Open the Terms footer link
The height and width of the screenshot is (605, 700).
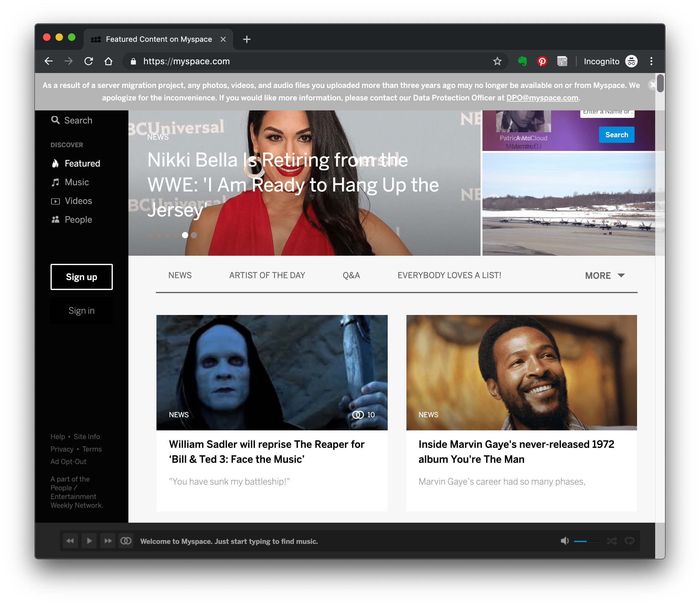92,449
